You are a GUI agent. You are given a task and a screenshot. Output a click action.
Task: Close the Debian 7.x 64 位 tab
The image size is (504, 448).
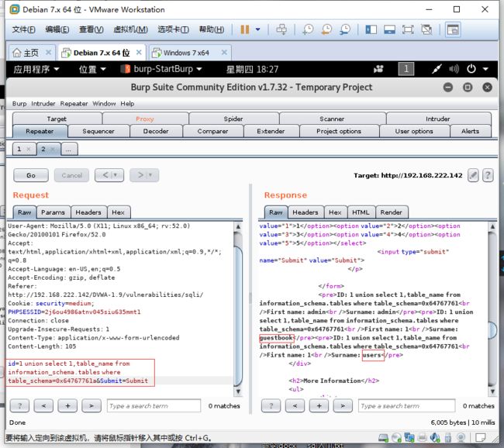coord(139,53)
